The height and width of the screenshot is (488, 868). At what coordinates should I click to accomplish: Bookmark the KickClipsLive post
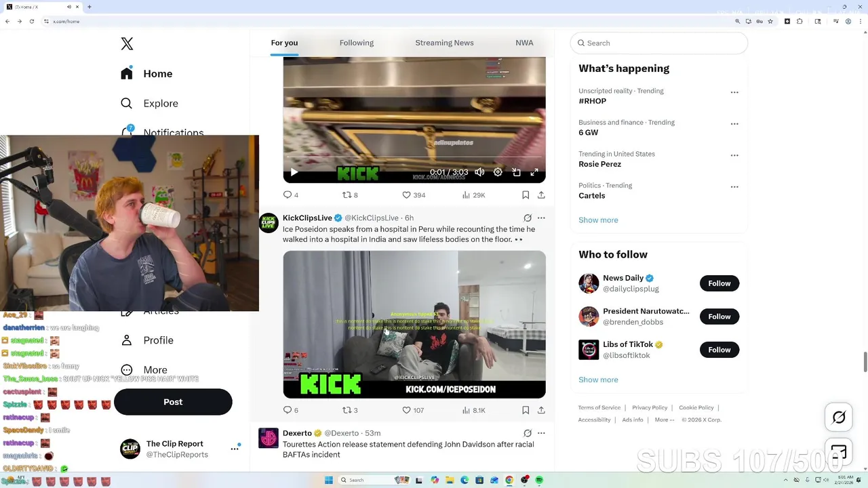(526, 410)
